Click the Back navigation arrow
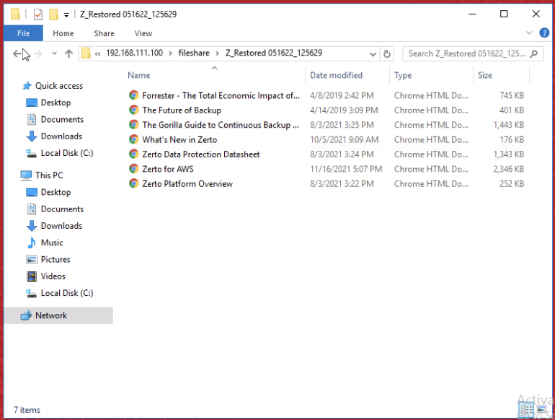This screenshot has height=420, width=555. (17, 54)
